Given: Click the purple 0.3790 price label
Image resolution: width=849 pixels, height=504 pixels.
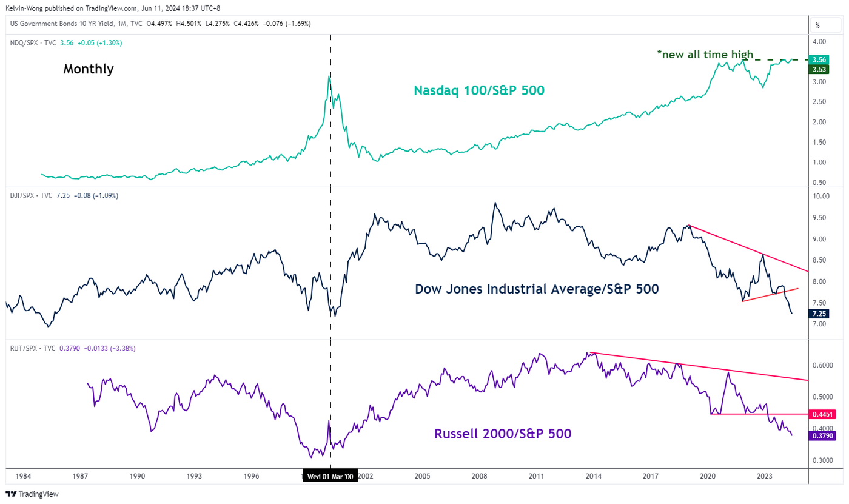Looking at the screenshot, I should [x=822, y=435].
